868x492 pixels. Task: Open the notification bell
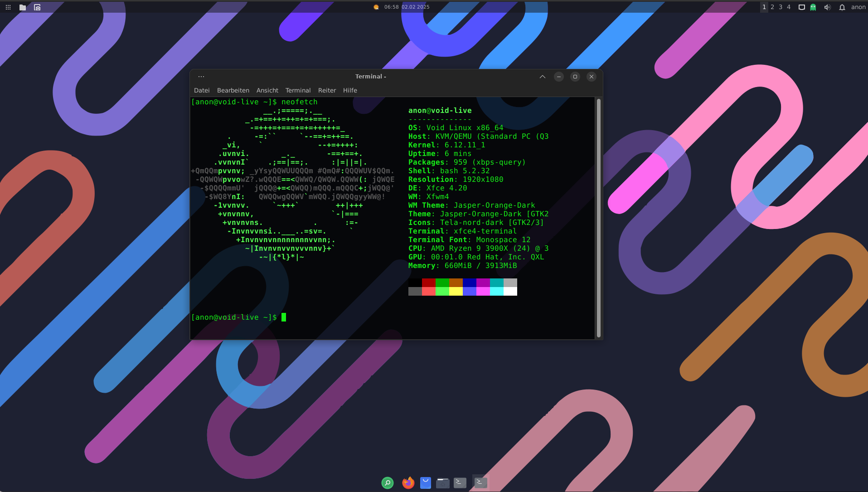842,7
